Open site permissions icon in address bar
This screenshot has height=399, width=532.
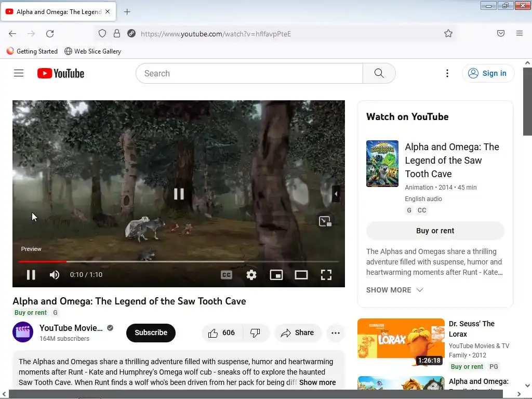pos(131,33)
